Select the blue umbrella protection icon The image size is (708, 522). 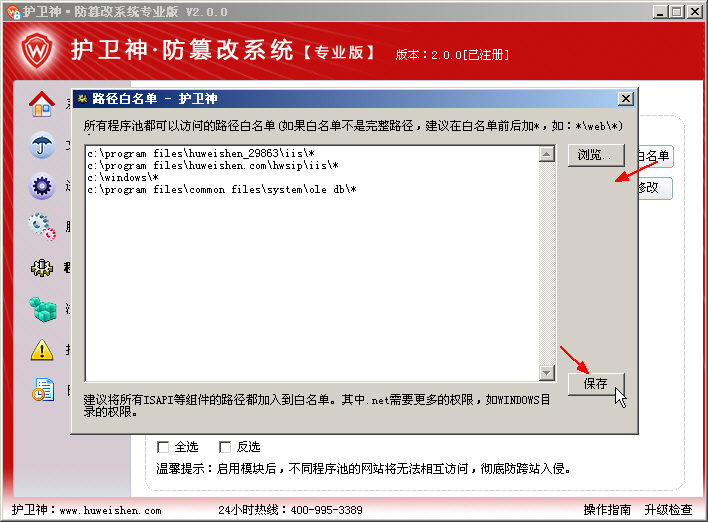(x=42, y=145)
